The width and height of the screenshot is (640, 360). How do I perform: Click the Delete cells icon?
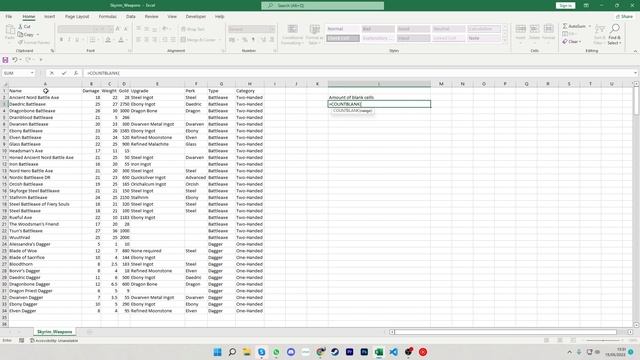pyautogui.click(x=534, y=29)
